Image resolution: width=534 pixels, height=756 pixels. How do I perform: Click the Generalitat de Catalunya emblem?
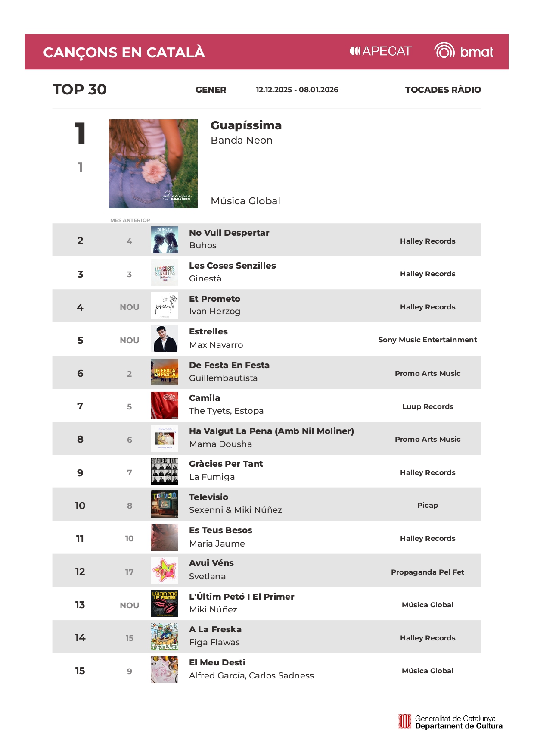pos(405,722)
